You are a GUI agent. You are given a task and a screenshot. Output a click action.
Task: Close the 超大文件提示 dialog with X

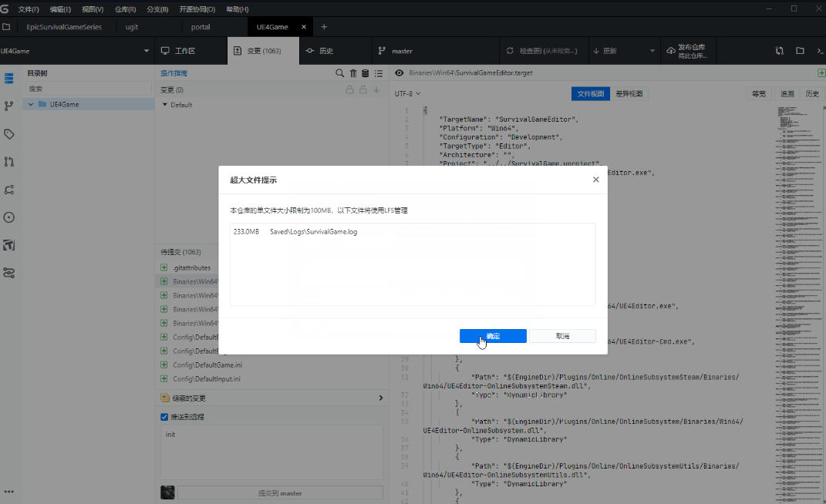pyautogui.click(x=595, y=180)
